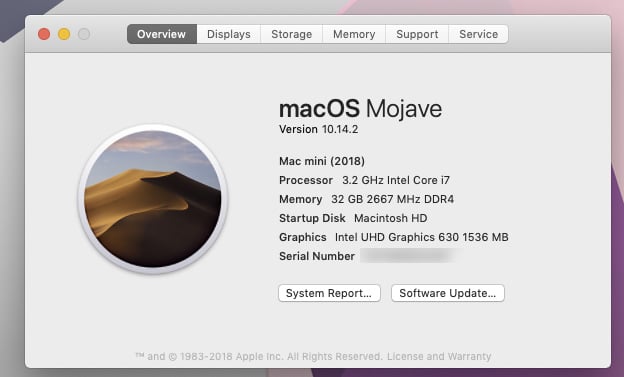Select the Memory tab

(x=354, y=34)
